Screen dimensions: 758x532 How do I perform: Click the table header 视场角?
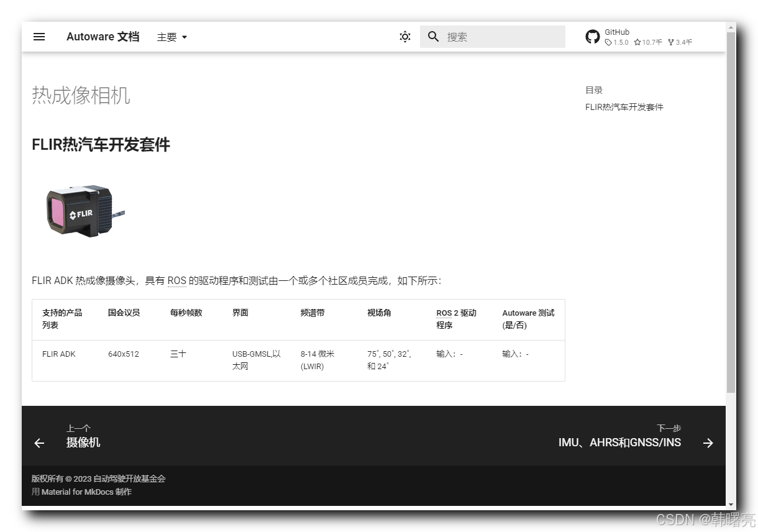click(x=379, y=313)
